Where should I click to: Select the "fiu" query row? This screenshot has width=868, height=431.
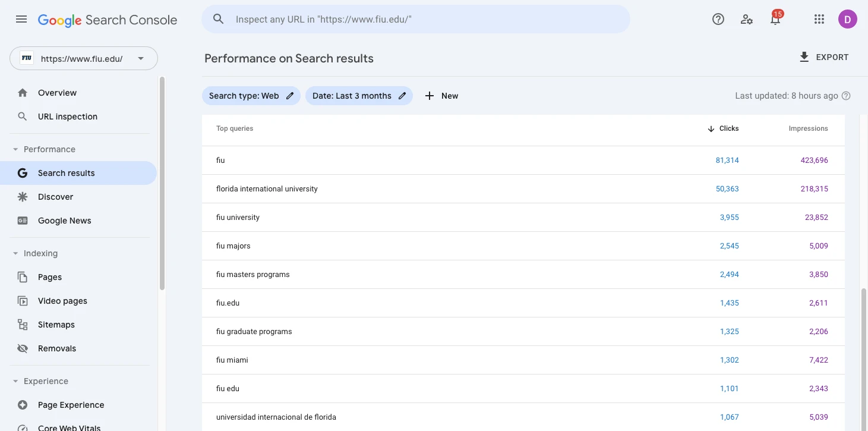click(x=523, y=161)
